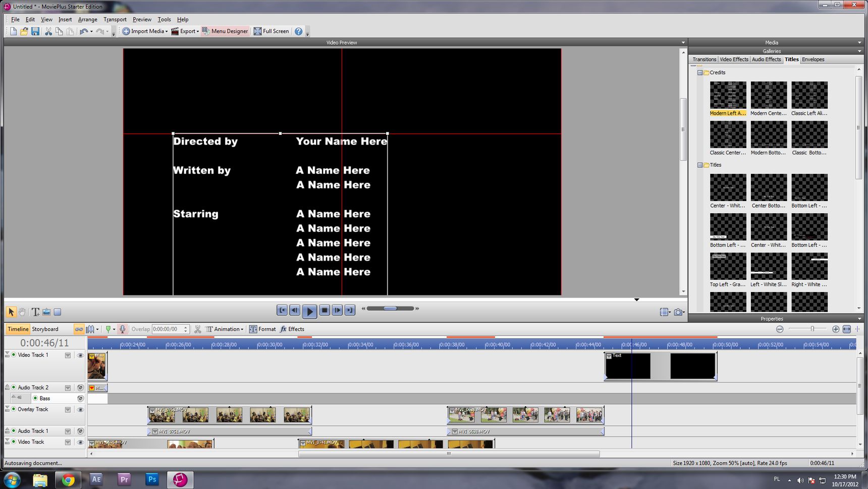Collapse the Credits folder

700,73
